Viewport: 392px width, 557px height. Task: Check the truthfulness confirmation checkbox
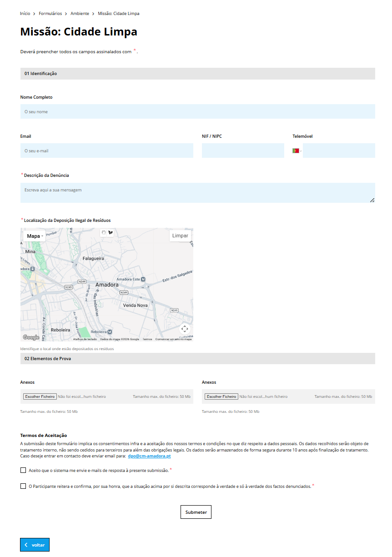23,486
